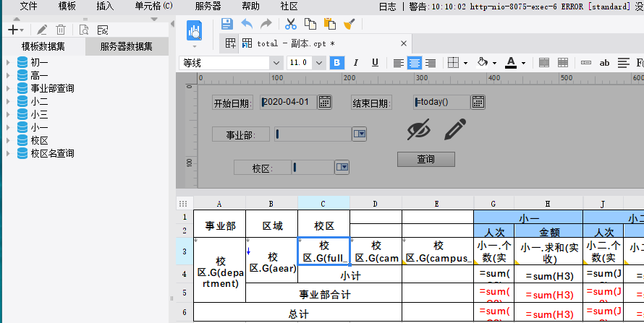Click the unmerge cells icon

tap(563, 63)
